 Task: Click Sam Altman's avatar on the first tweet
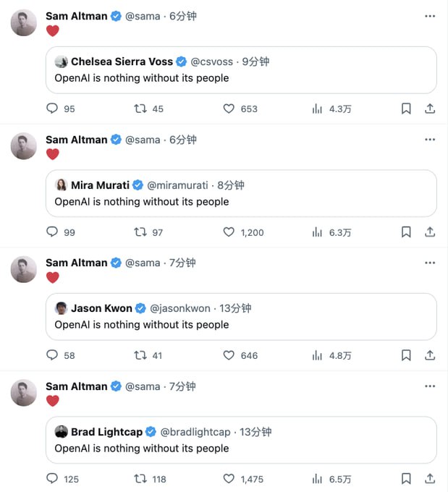(x=24, y=23)
